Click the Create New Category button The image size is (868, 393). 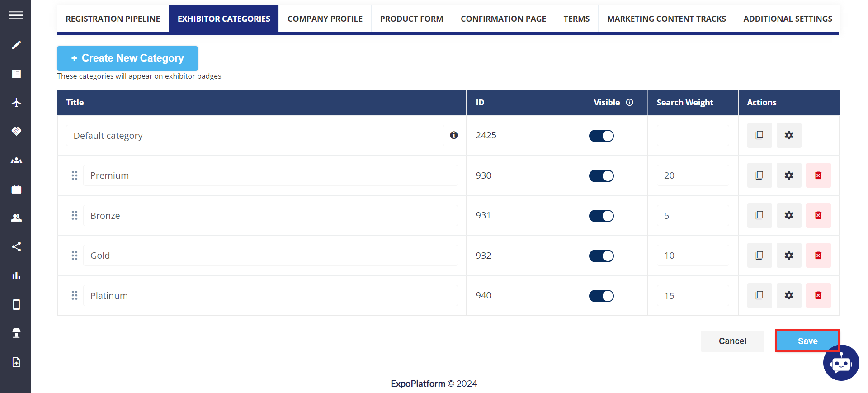click(x=127, y=58)
